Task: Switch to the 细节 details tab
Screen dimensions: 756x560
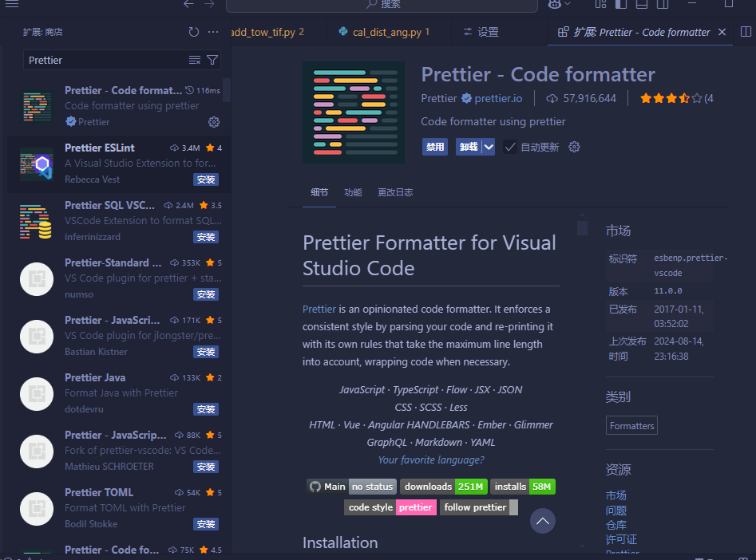Action: (x=319, y=192)
